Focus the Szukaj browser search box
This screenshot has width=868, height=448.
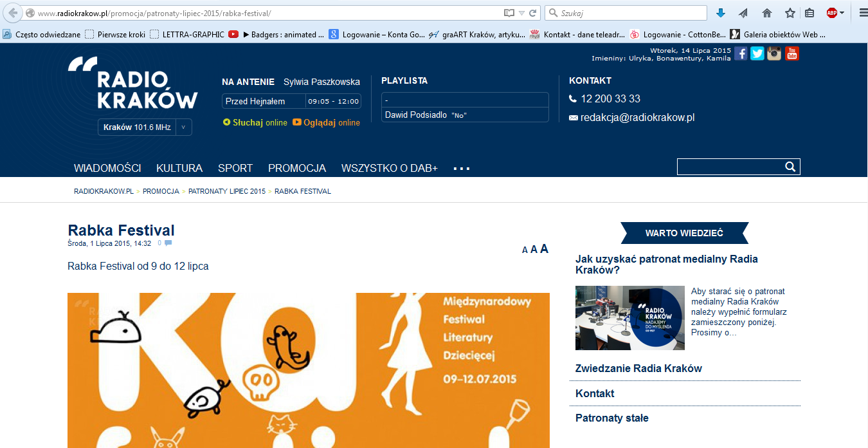click(627, 13)
